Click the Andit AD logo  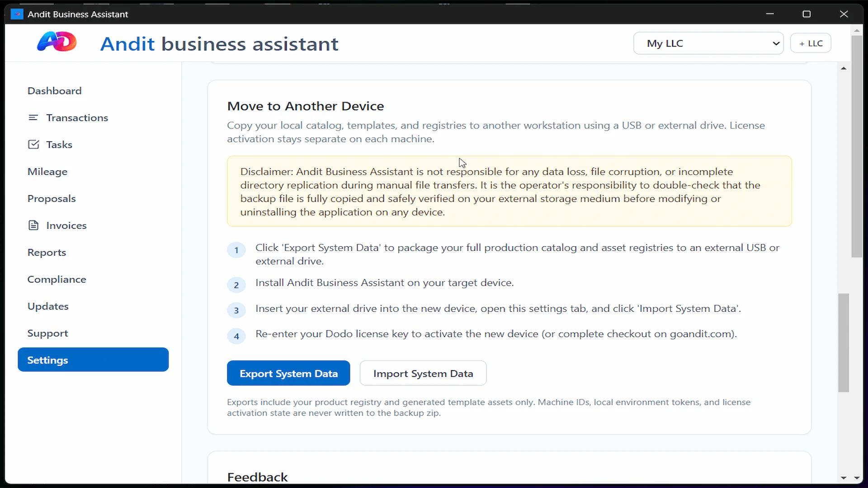57,42
